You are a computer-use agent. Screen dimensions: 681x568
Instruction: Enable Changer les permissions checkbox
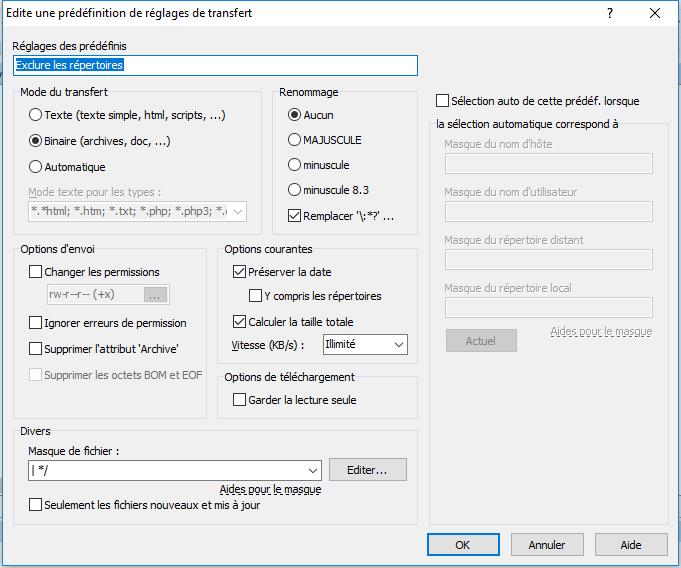[x=35, y=272]
